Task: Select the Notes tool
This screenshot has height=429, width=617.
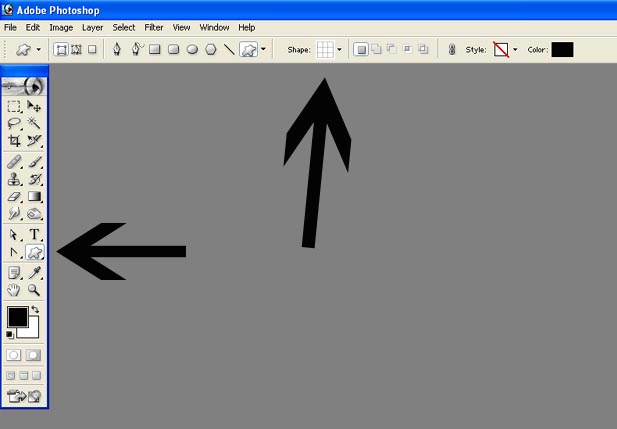Action: click(x=14, y=272)
